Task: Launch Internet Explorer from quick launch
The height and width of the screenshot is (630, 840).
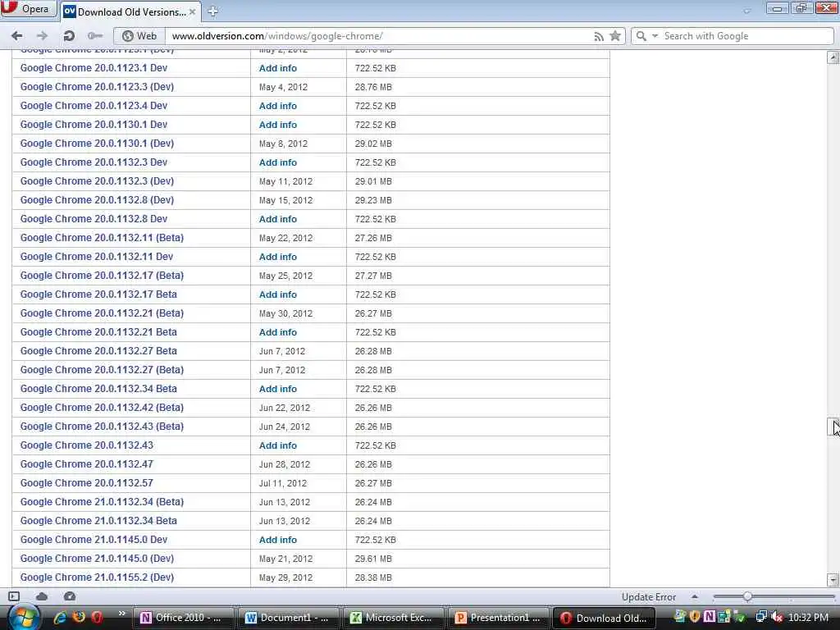Action: click(x=60, y=618)
